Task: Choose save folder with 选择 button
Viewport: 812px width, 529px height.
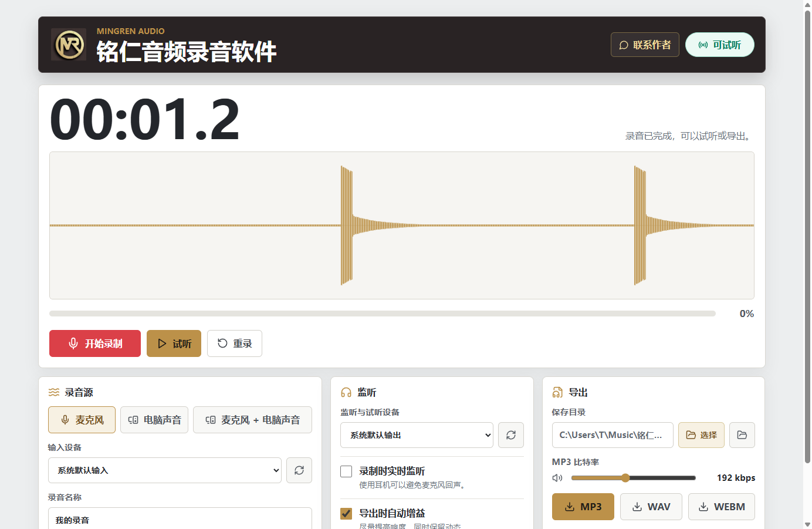Action: 701,435
